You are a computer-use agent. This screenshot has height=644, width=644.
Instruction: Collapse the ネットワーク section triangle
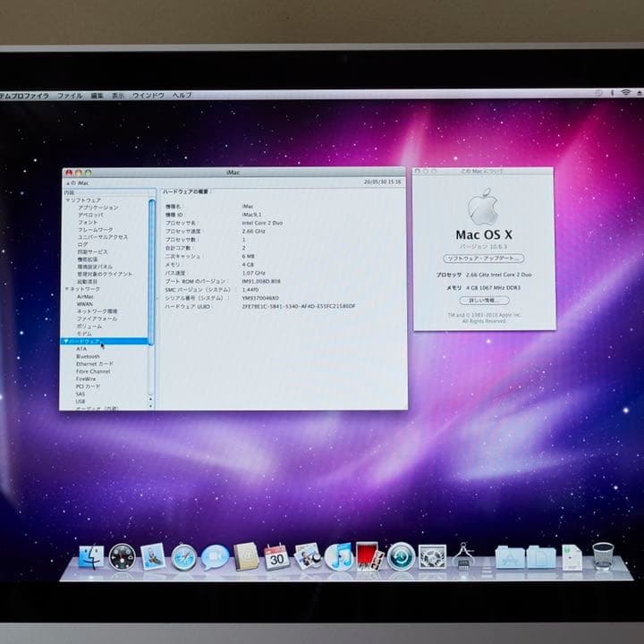point(66,289)
